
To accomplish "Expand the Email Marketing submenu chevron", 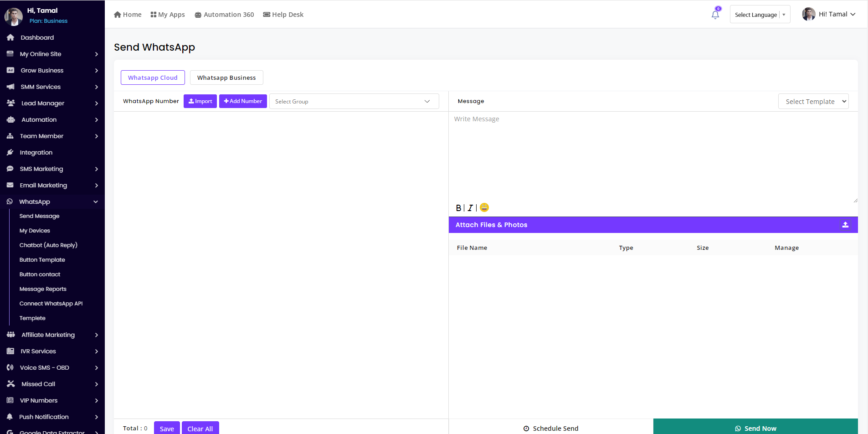I will coord(97,186).
